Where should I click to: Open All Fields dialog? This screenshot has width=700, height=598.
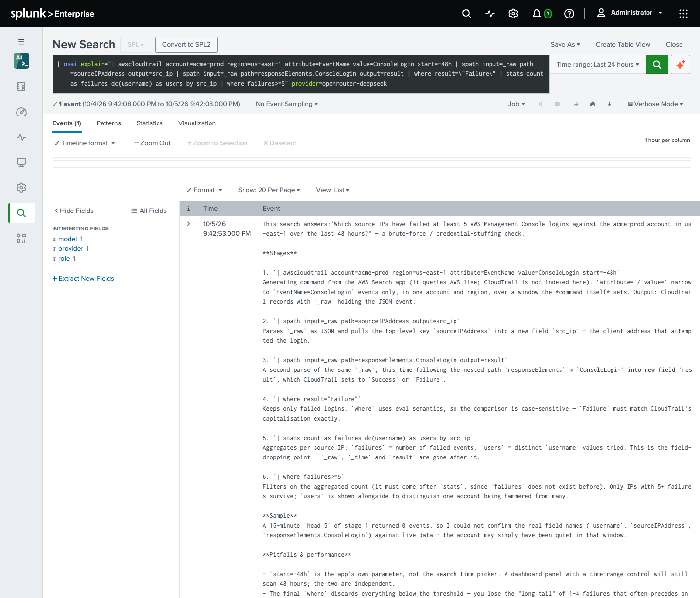[149, 211]
